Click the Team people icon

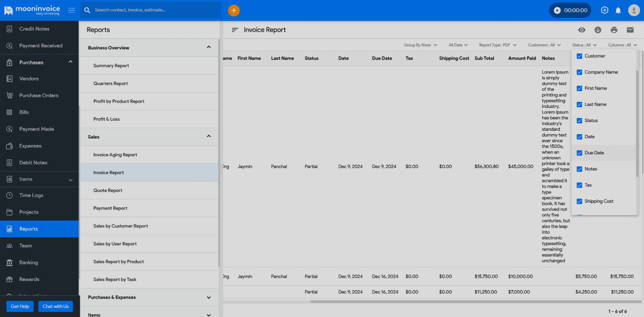[x=9, y=246]
